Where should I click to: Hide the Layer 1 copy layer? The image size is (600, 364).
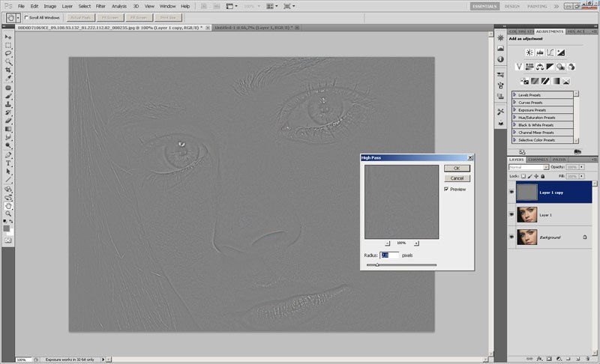coord(512,192)
